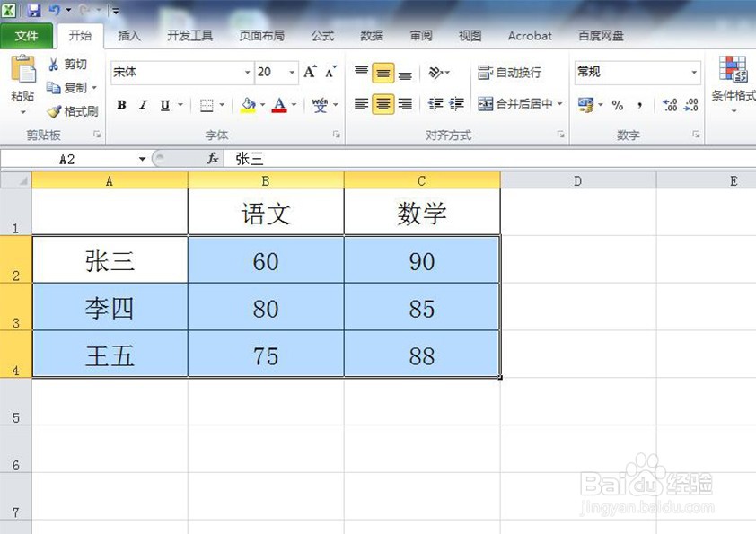Viewport: 756px width, 534px height.
Task: Open the Acrobat tab
Action: tap(530, 36)
